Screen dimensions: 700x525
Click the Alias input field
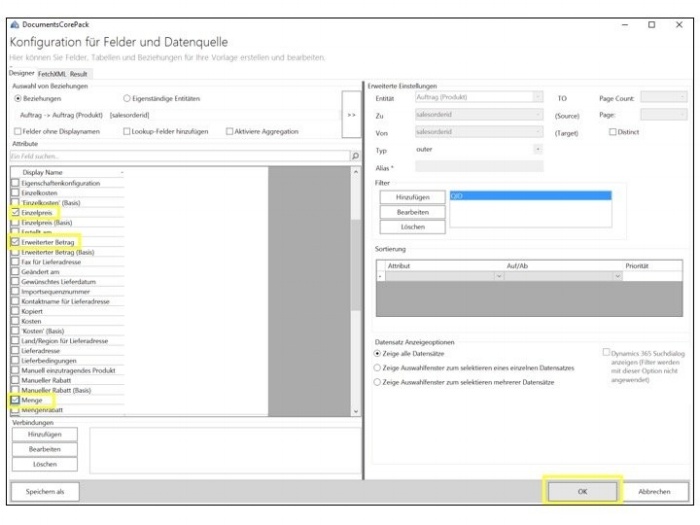tap(479, 167)
